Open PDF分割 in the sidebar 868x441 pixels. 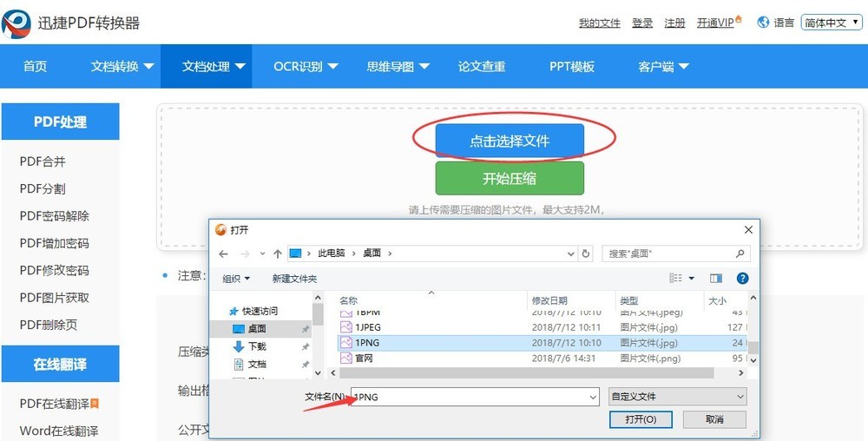[x=43, y=188]
